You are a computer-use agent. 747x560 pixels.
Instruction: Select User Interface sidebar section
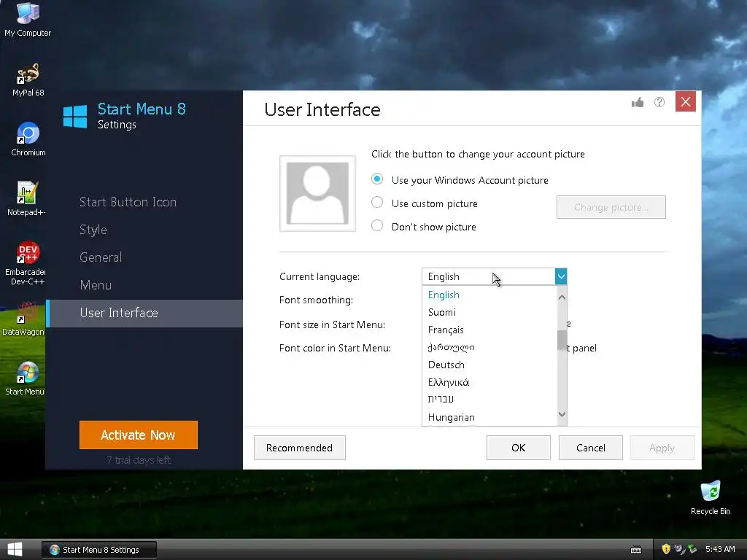point(144,313)
